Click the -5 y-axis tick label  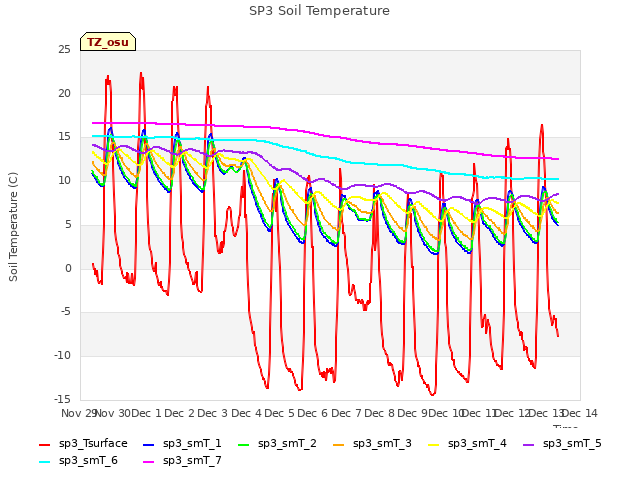point(65,312)
